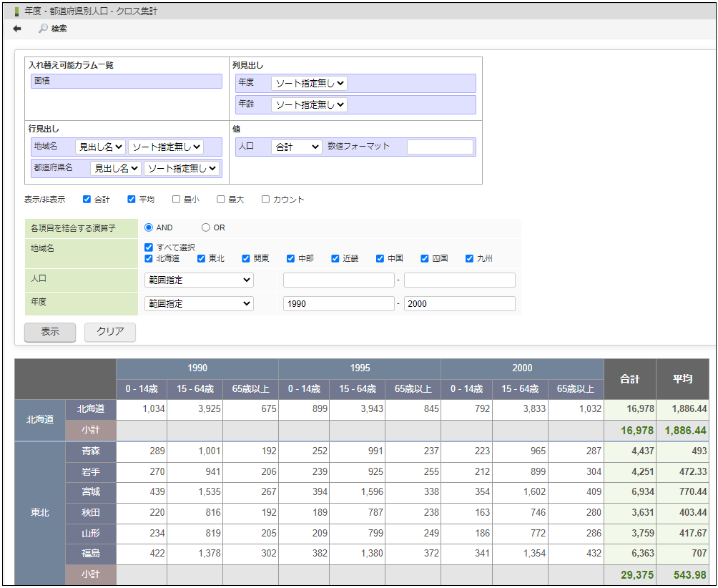Click the 青森 row header
The width and height of the screenshot is (718, 588).
(91, 451)
